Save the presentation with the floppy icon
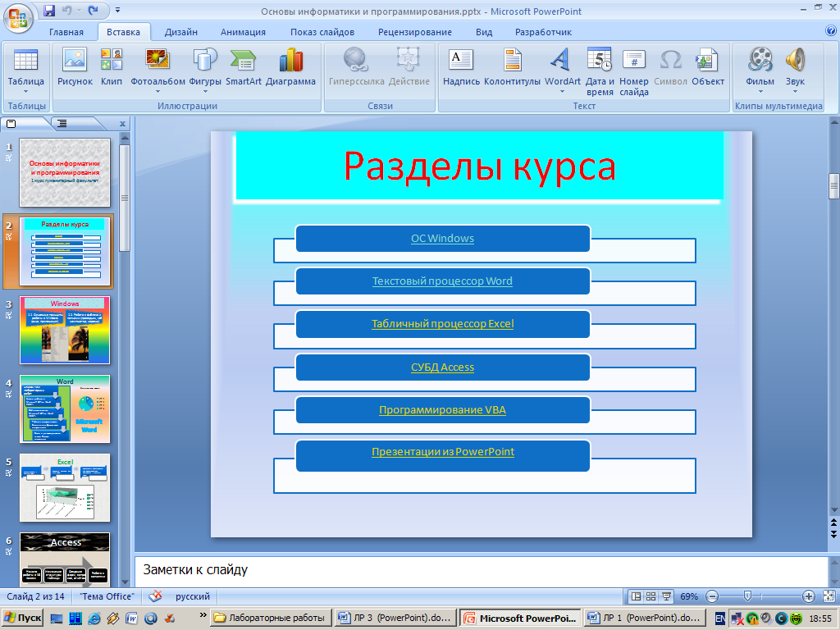This screenshot has width=840, height=630. click(x=49, y=10)
